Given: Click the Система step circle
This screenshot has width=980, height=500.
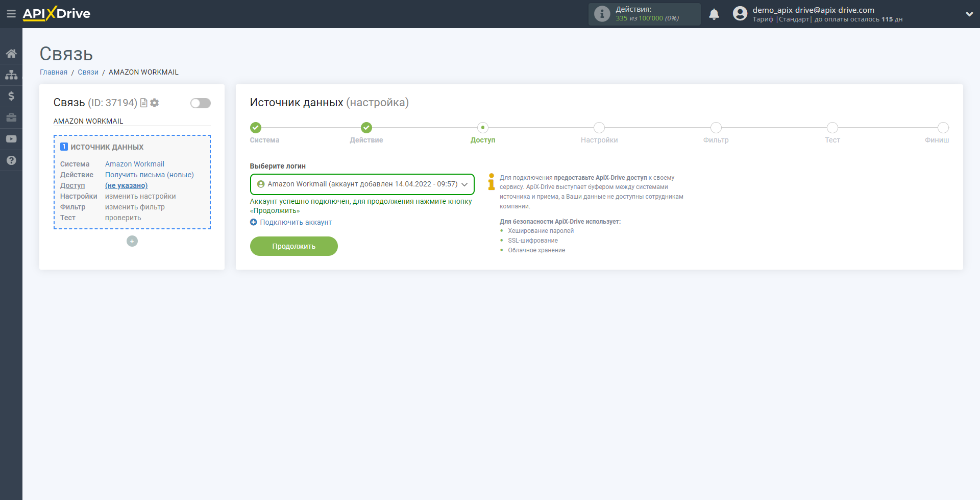Looking at the screenshot, I should 256,128.
